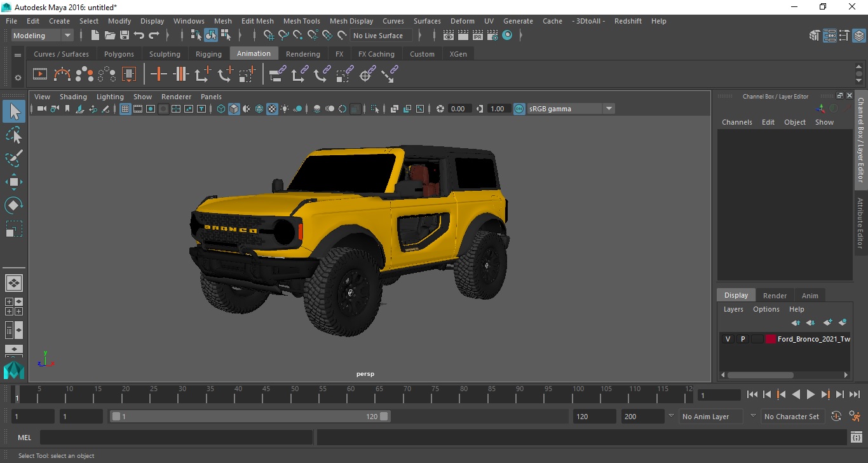Click the orient constraint shelf icon
Screen dimensions: 868x463
322,74
